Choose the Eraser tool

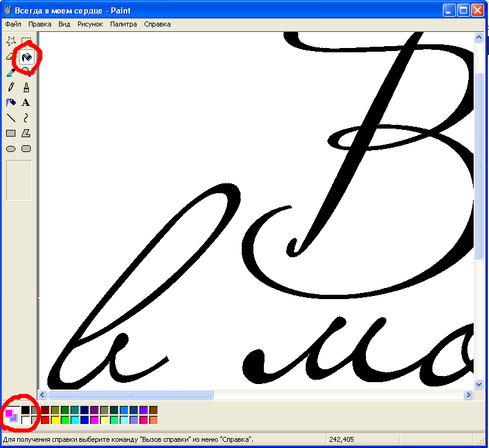pyautogui.click(x=11, y=57)
